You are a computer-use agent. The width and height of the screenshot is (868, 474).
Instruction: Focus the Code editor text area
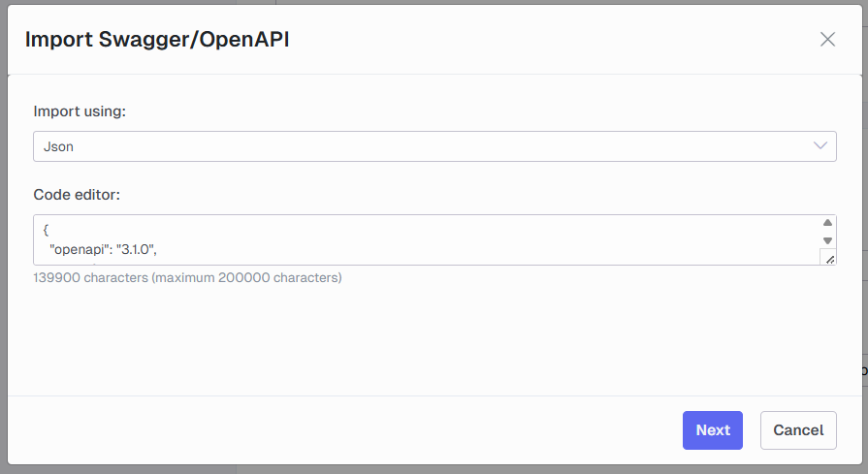[x=427, y=240]
